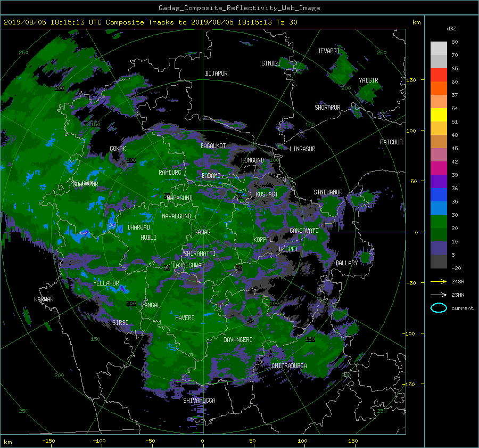Click the HUBLI city label
This screenshot has height=448, width=479.
click(x=148, y=238)
